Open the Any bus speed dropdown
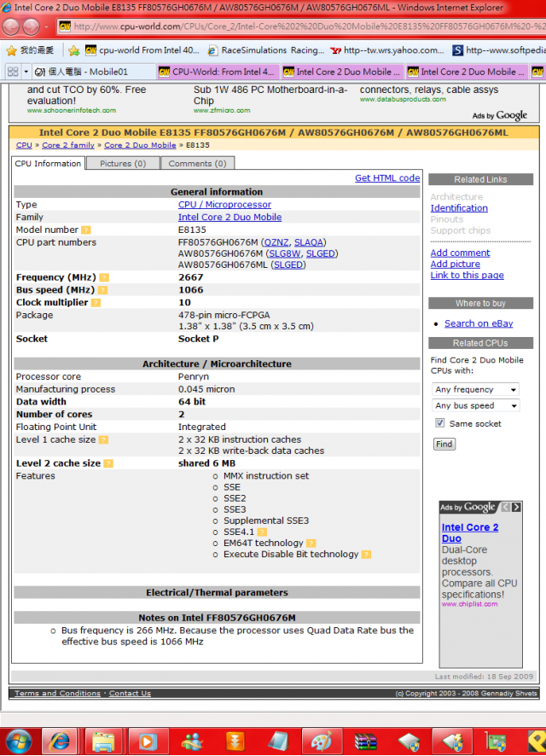Image resolution: width=546 pixels, height=756 pixels. click(x=476, y=406)
